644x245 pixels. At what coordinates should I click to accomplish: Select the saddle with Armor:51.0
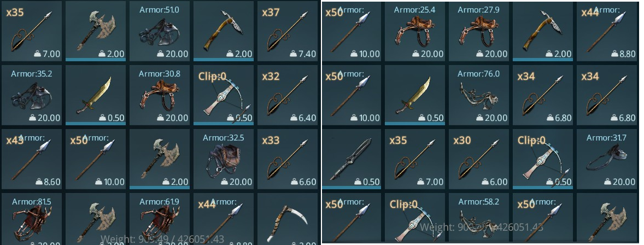[x=160, y=31]
